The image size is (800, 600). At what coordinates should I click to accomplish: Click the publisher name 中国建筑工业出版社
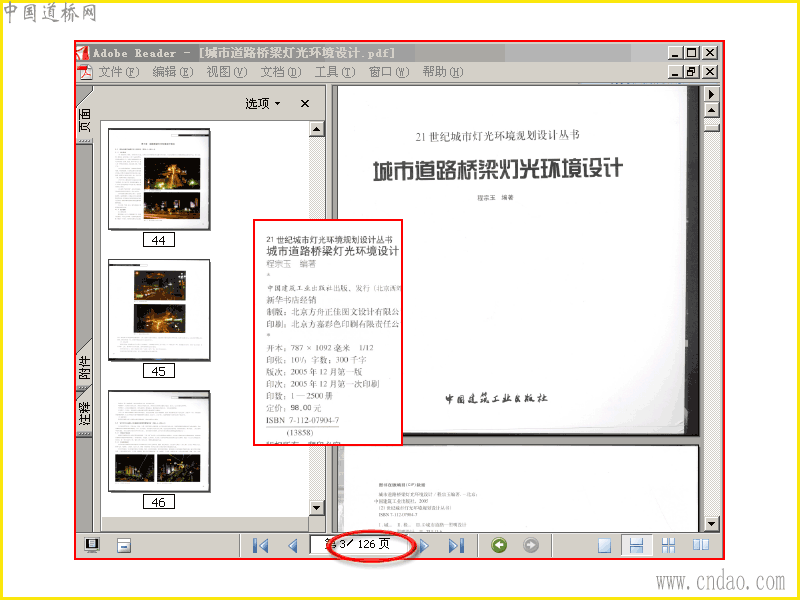pyautogui.click(x=496, y=398)
